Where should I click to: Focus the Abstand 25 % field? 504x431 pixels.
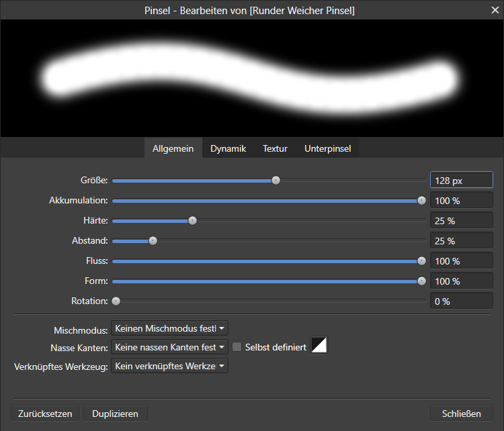tap(461, 240)
